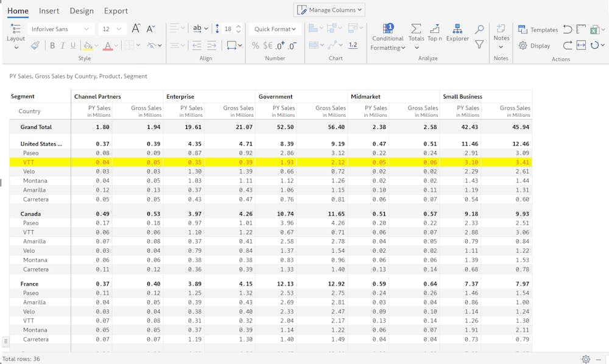Click the Templates button
609x364 pixels.
[538, 30]
